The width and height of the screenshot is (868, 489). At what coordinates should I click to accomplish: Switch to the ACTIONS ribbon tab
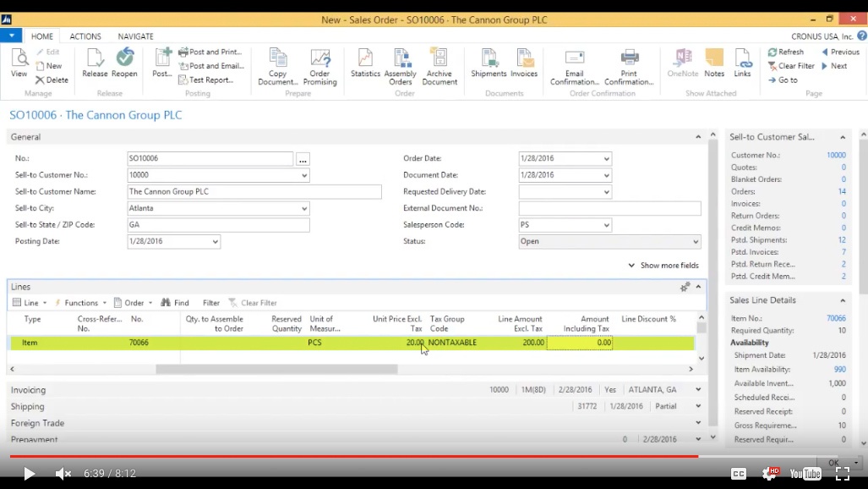point(85,36)
